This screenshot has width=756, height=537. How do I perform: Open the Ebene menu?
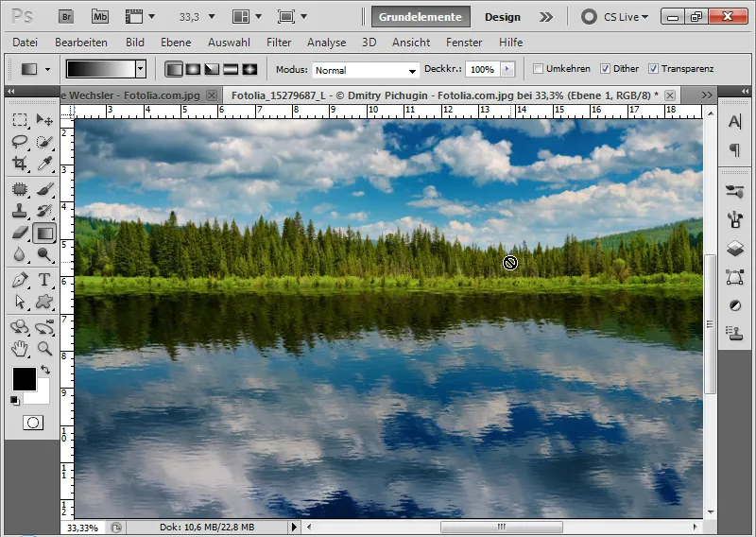(176, 43)
